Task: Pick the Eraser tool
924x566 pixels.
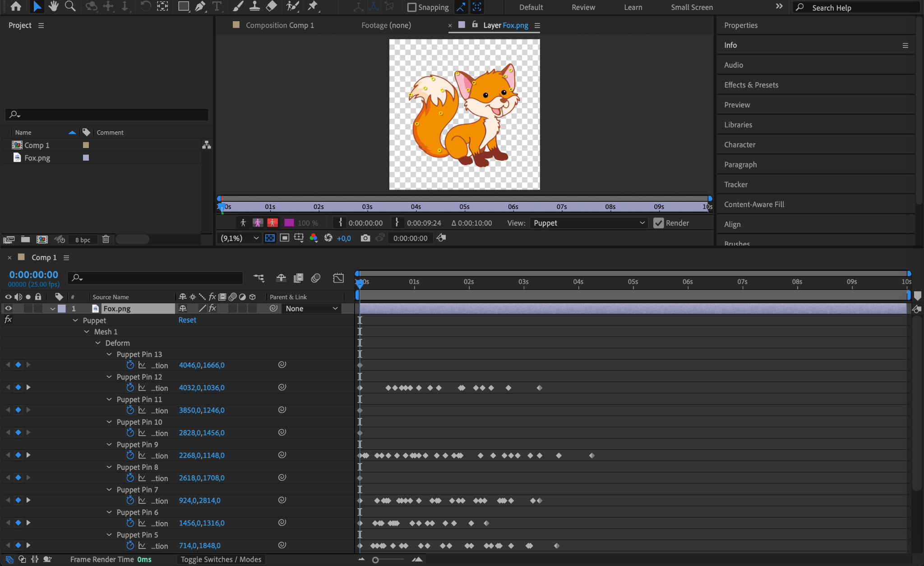Action: [x=272, y=6]
